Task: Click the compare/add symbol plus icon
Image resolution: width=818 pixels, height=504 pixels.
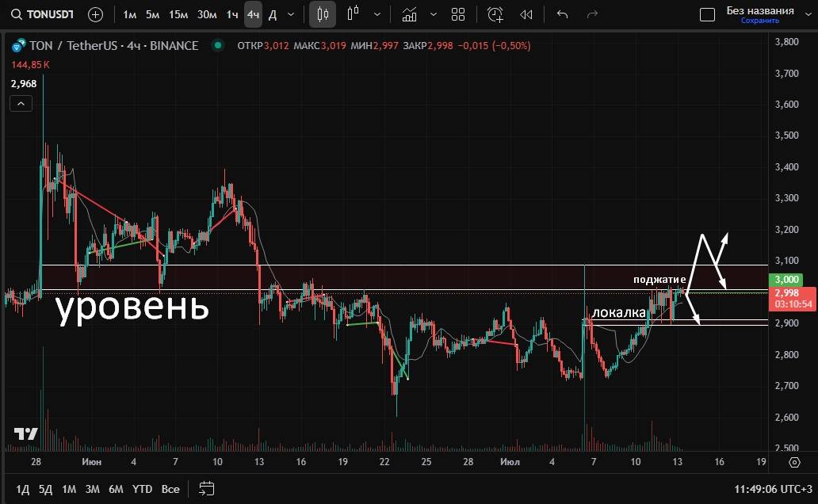Action: [x=95, y=14]
